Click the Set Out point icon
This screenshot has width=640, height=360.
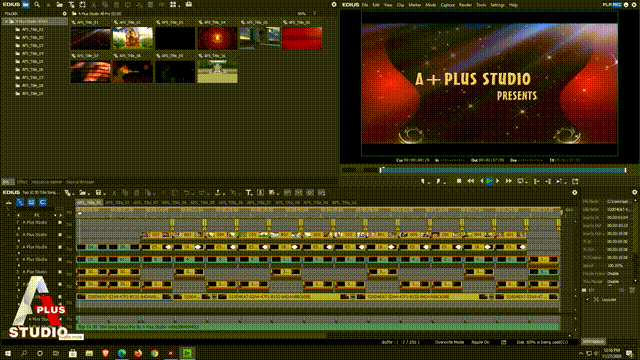click(x=438, y=181)
